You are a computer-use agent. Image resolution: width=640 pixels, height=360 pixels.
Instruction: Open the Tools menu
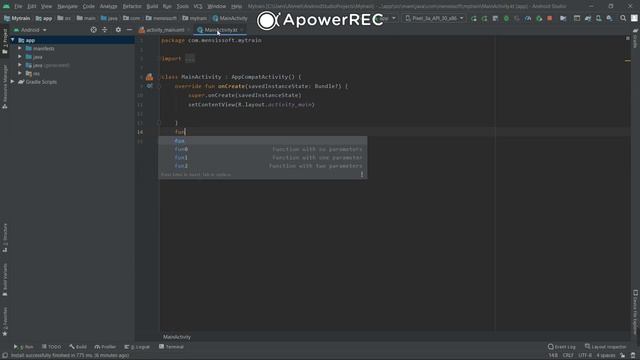pyautogui.click(x=182, y=7)
